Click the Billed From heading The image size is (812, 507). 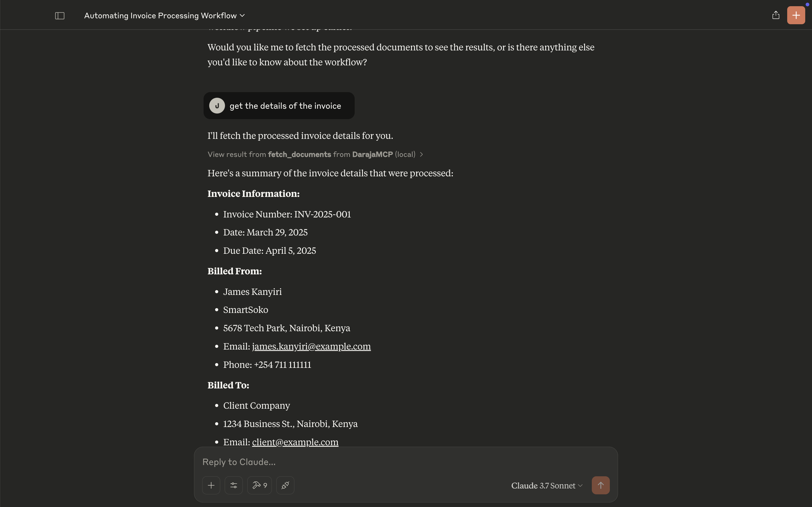pyautogui.click(x=235, y=271)
